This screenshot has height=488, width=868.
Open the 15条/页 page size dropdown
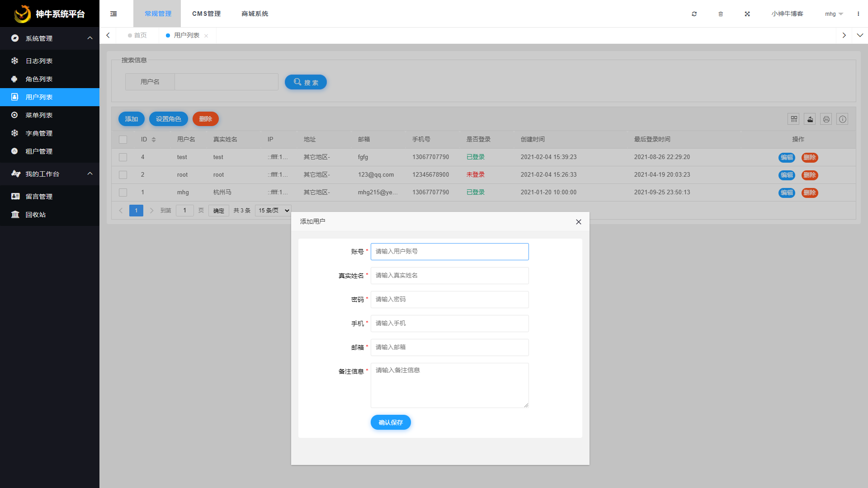tap(273, 210)
